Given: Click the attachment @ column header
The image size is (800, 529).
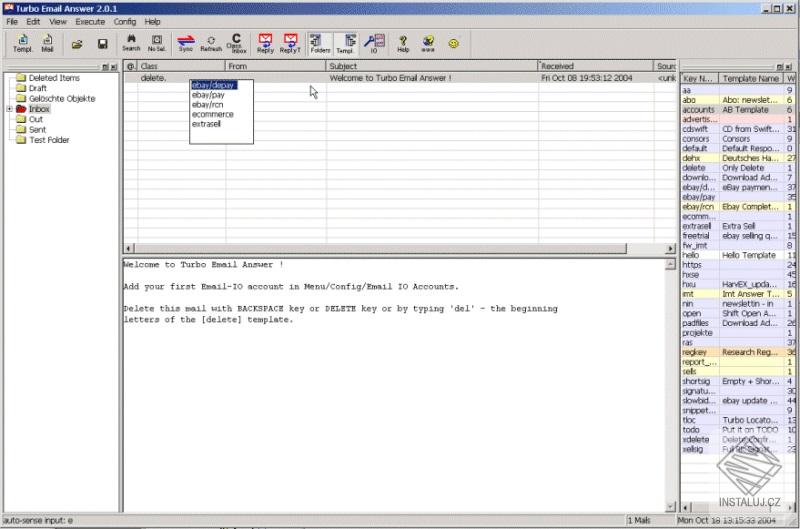Looking at the screenshot, I should click(x=131, y=66).
